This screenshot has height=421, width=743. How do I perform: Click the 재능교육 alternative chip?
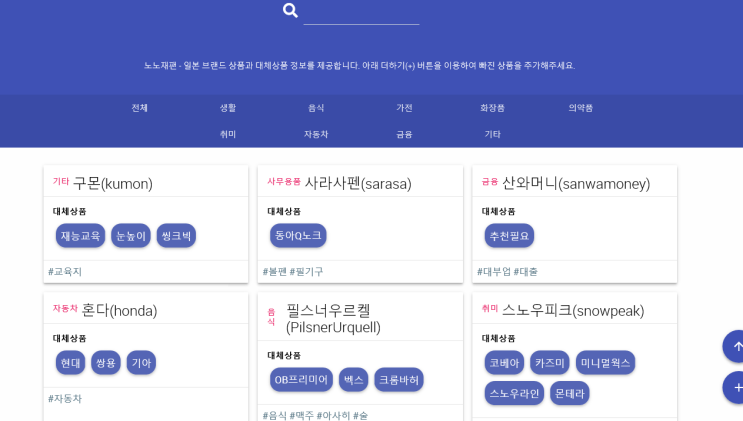pos(80,236)
